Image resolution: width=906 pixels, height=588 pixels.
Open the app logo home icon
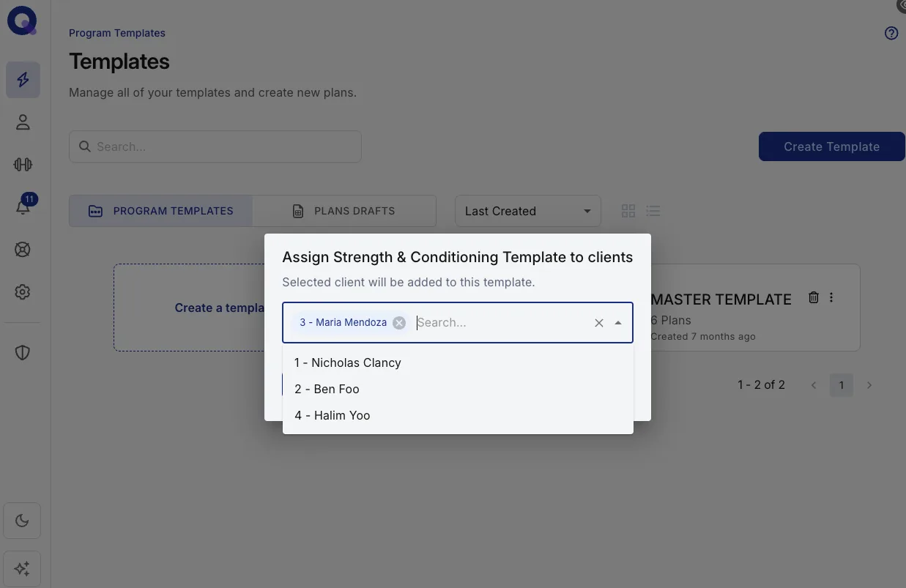pos(22,21)
